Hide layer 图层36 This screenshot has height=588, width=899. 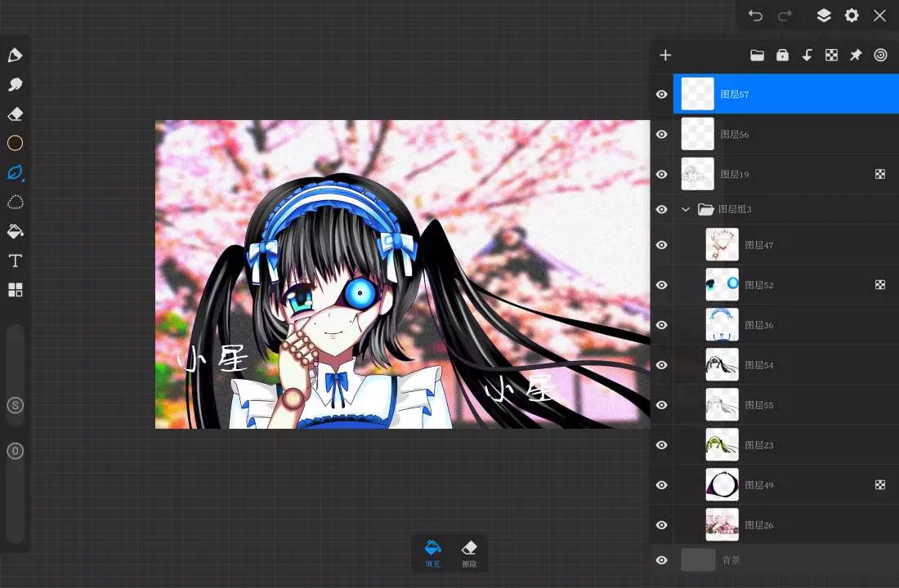click(x=662, y=325)
